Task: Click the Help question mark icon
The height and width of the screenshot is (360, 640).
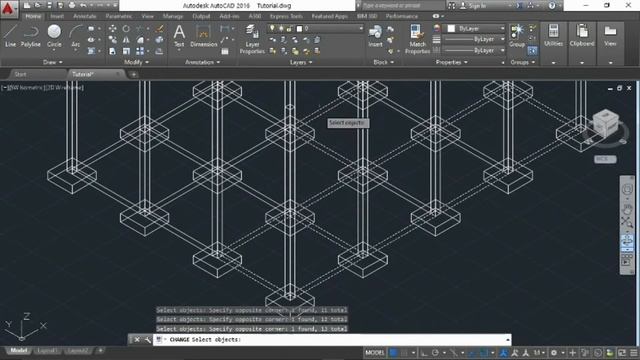Action: 552,6
